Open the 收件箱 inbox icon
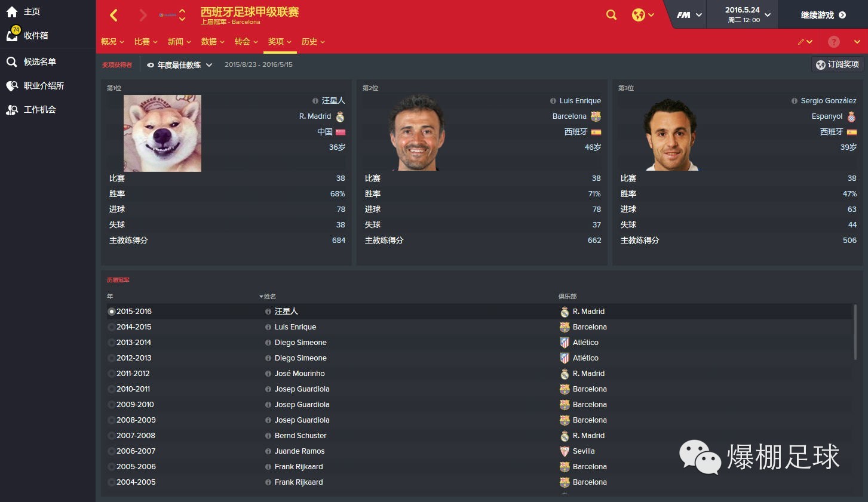 click(12, 35)
